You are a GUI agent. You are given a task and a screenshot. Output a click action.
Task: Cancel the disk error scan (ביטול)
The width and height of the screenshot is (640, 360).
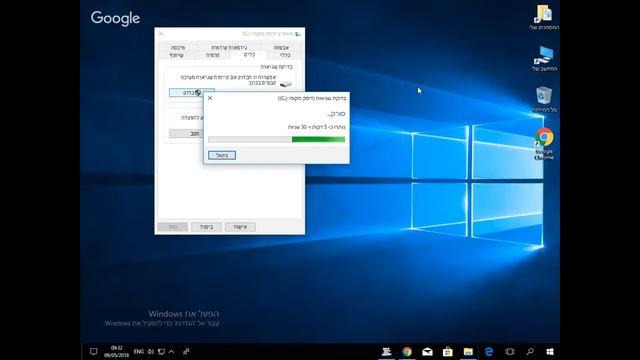(222, 155)
